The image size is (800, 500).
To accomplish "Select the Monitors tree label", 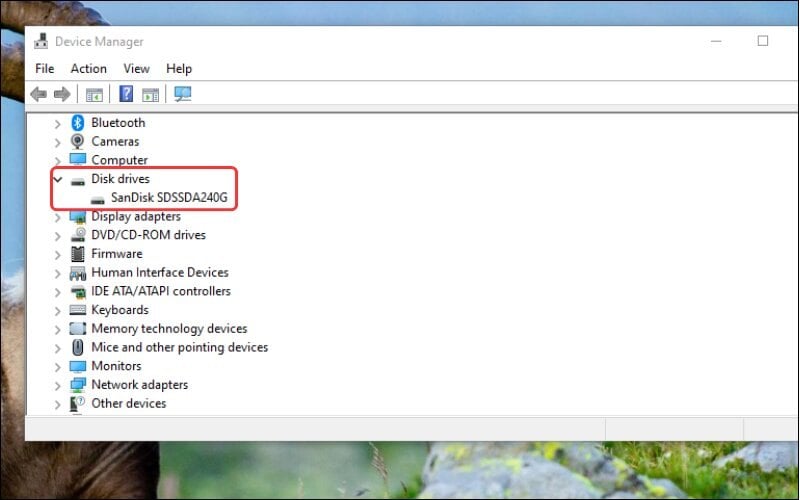I will point(116,366).
